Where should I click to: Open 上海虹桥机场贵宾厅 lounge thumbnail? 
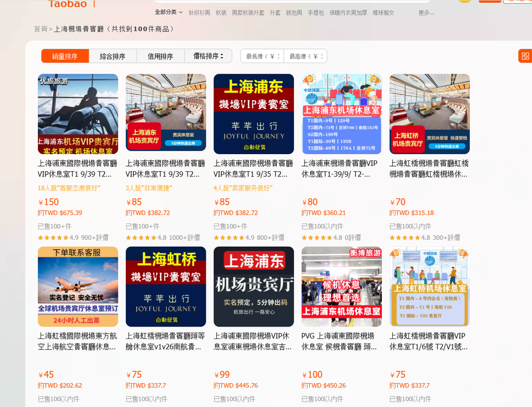[430, 114]
